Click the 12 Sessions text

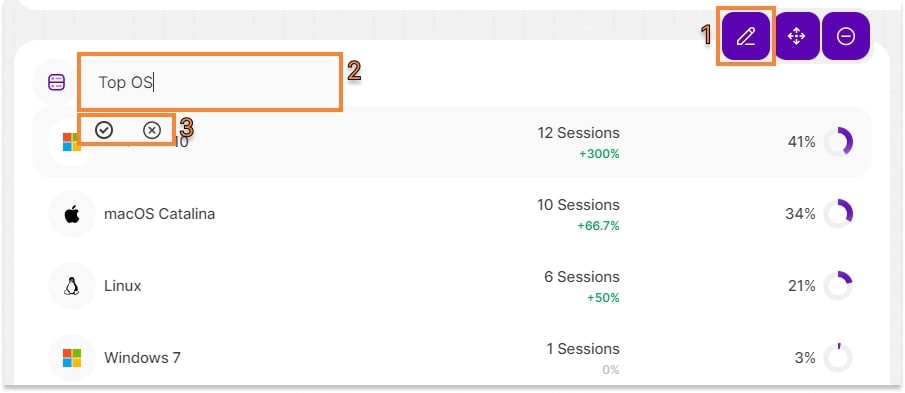coord(578,133)
